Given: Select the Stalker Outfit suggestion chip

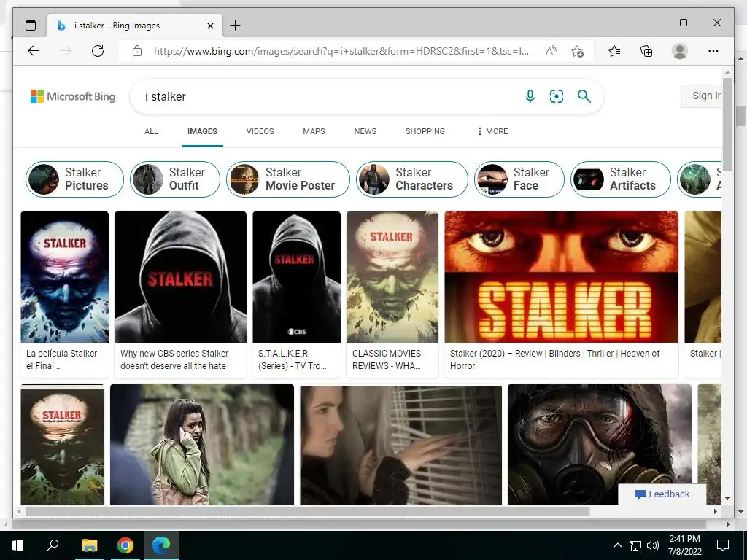Looking at the screenshot, I should coord(175,179).
